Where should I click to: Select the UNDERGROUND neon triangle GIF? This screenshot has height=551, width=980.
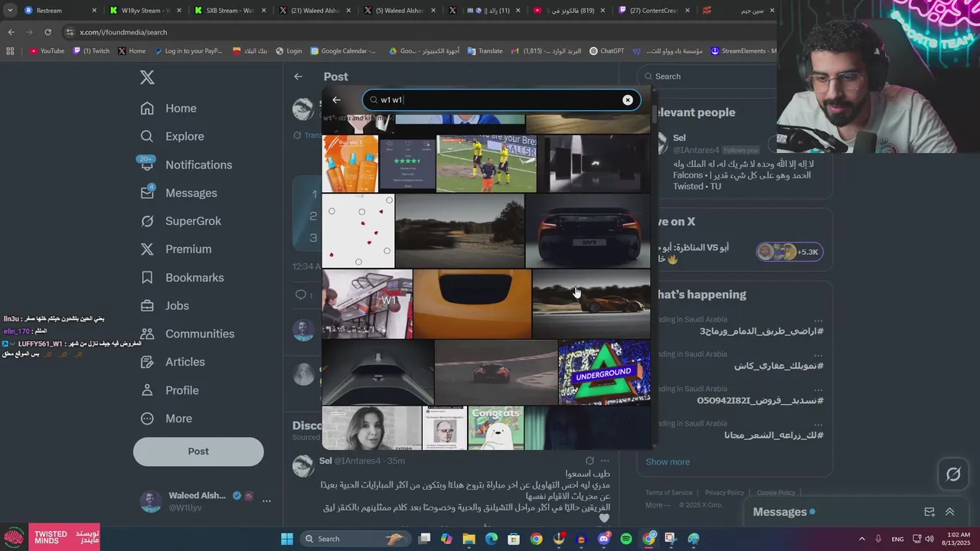click(605, 373)
